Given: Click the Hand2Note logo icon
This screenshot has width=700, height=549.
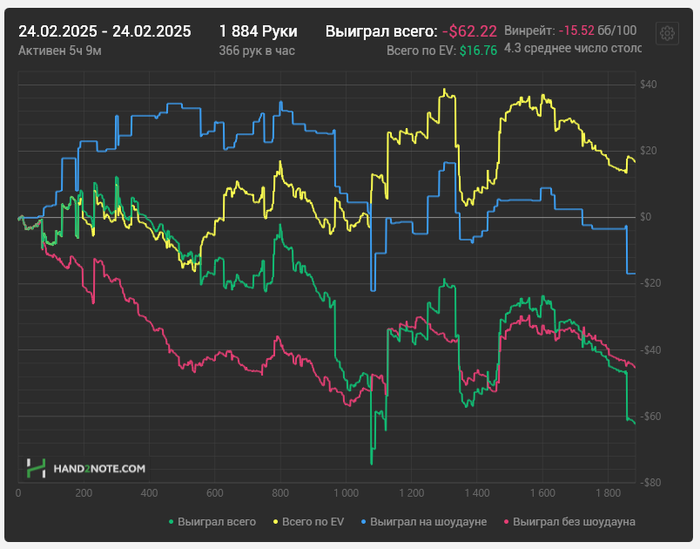Looking at the screenshot, I should 36,468.
